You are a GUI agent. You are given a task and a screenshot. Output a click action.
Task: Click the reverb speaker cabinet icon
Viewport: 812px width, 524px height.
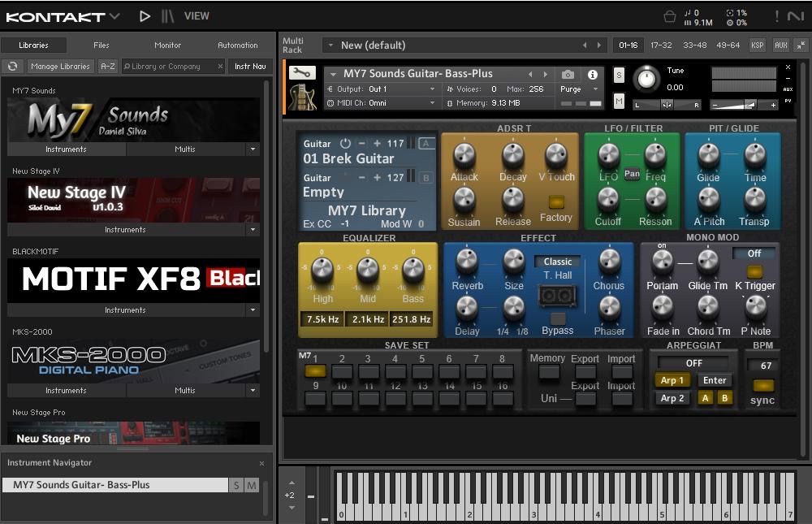pos(557,296)
